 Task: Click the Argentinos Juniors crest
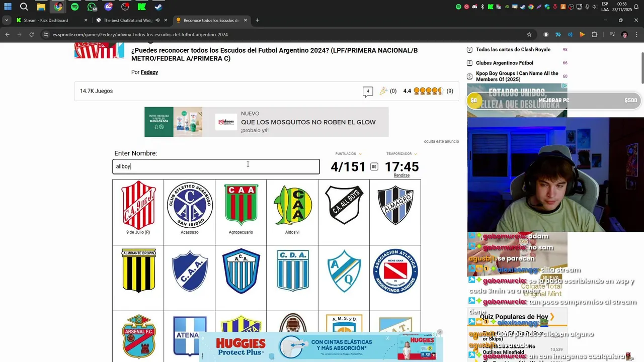pyautogui.click(x=395, y=271)
